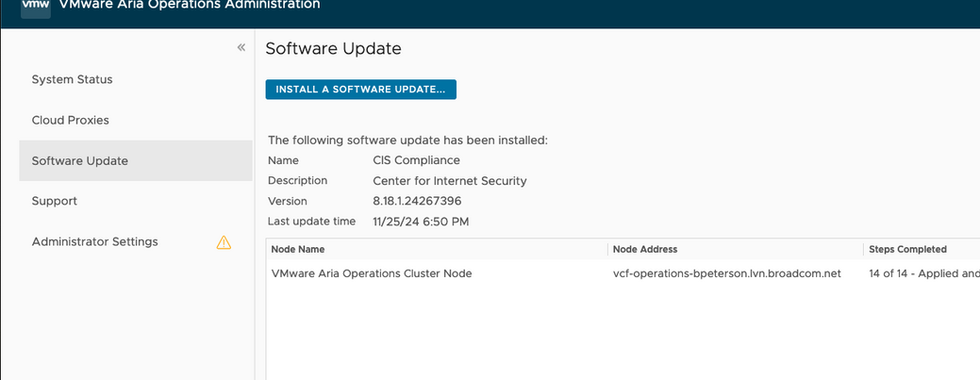Sort by Node Name column header
The image size is (980, 380).
298,249
